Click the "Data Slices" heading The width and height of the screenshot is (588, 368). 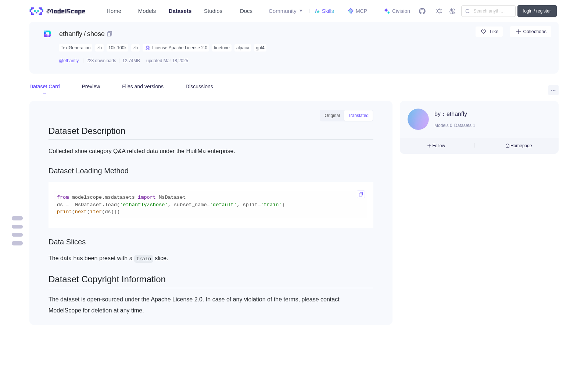pyautogui.click(x=67, y=242)
